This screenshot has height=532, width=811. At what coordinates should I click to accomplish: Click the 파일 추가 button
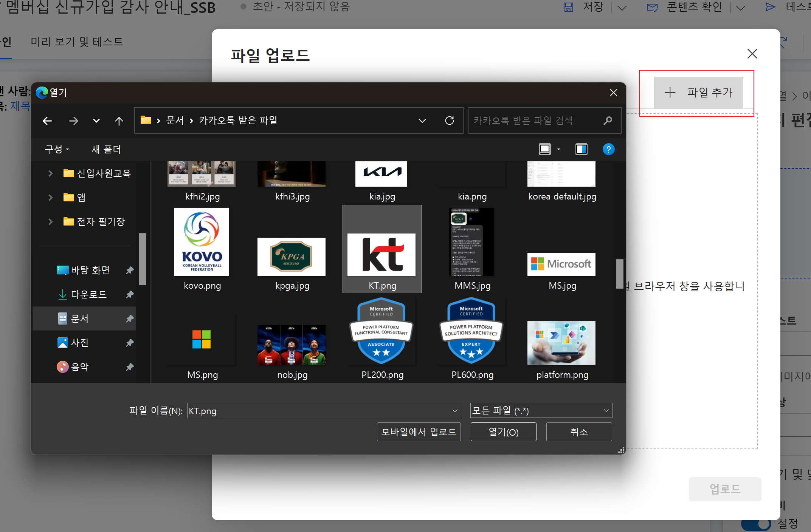(x=698, y=93)
